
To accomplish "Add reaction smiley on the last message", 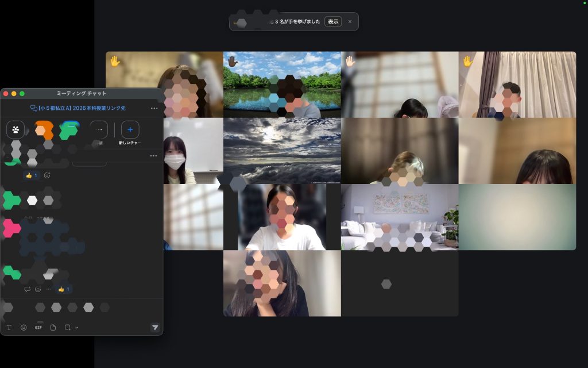I will pyautogui.click(x=38, y=289).
